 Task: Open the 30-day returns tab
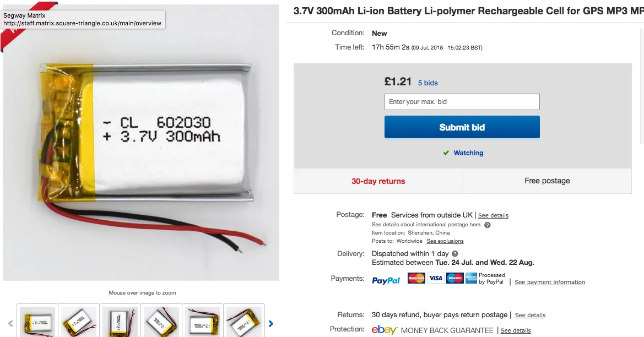378,181
